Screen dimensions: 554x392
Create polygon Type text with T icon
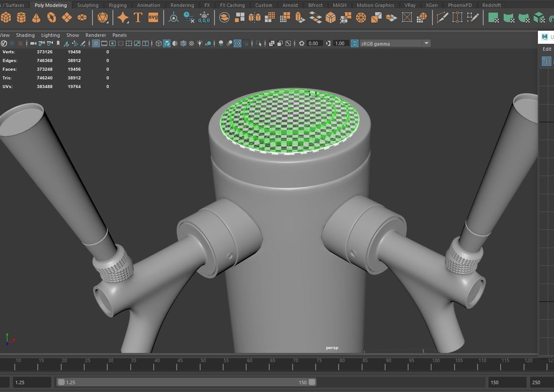click(x=138, y=17)
